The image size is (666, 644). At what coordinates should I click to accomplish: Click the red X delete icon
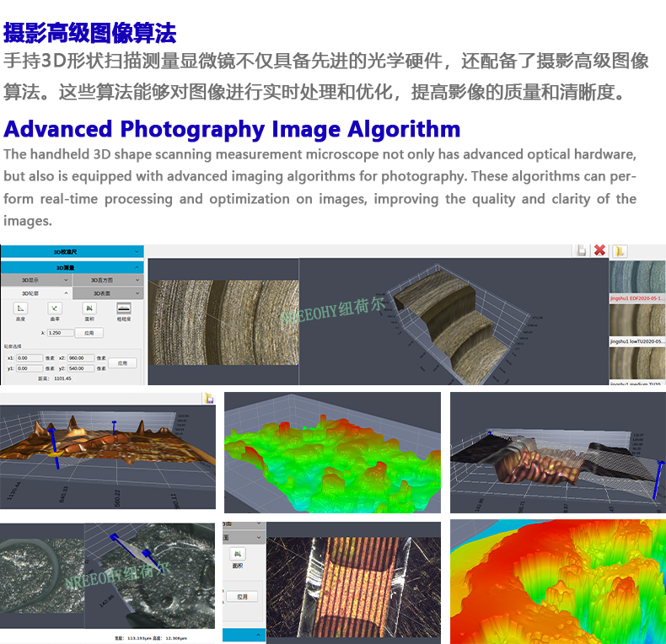[599, 250]
